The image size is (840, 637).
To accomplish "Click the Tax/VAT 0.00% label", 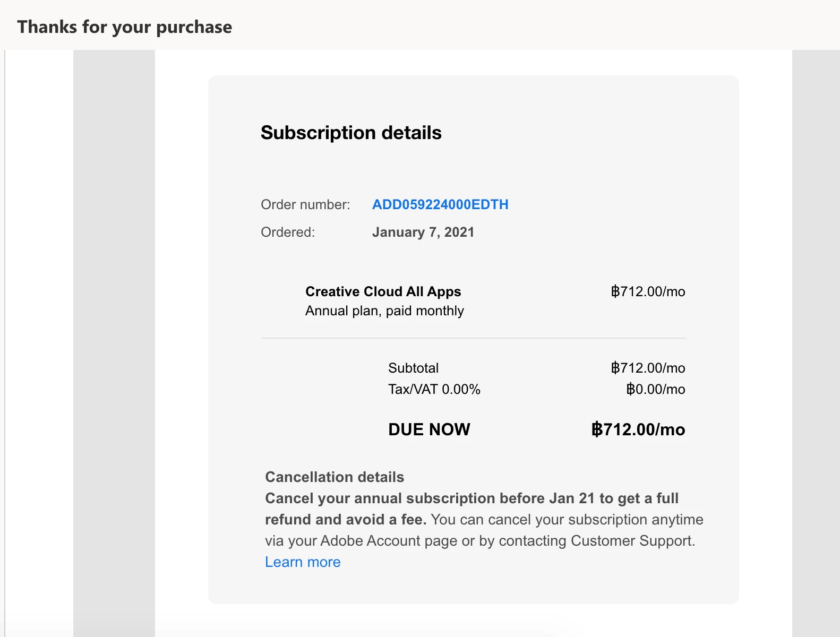I will click(434, 389).
